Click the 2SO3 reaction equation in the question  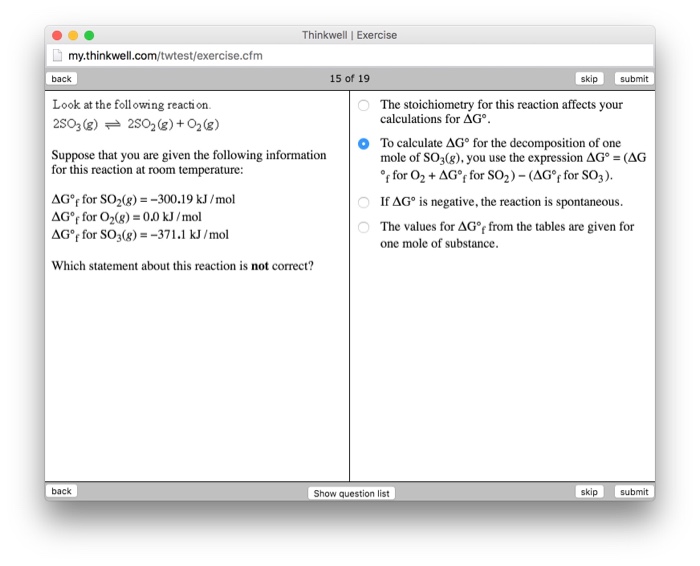point(135,124)
